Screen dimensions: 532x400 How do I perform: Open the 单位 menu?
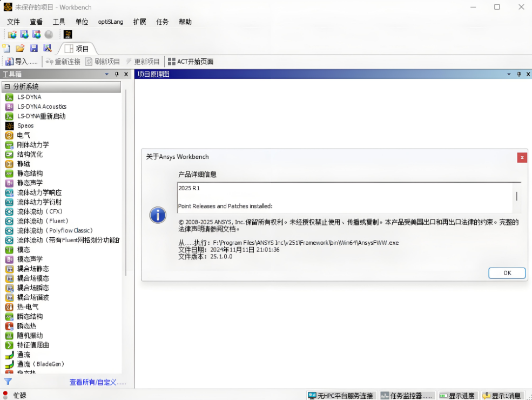82,22
